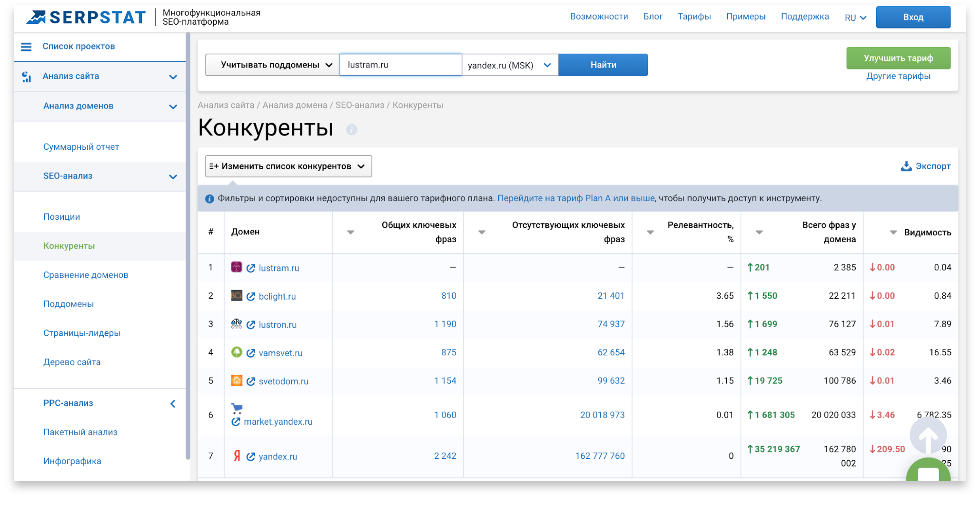Open Возможности in top navigation
The image size is (980, 505).
coord(599,17)
